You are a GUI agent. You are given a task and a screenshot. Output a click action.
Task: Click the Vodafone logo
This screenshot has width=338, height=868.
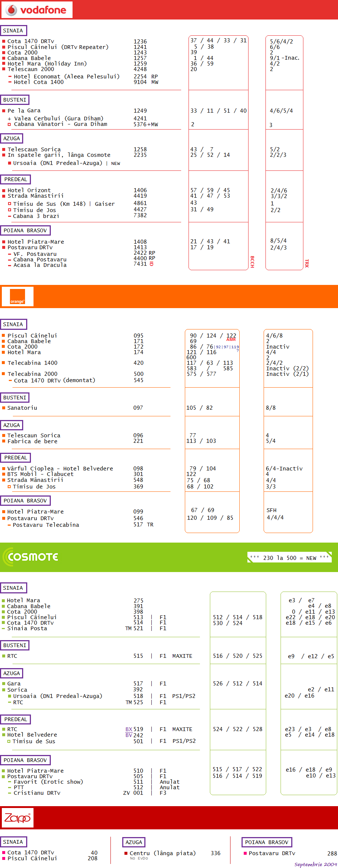click(37, 10)
